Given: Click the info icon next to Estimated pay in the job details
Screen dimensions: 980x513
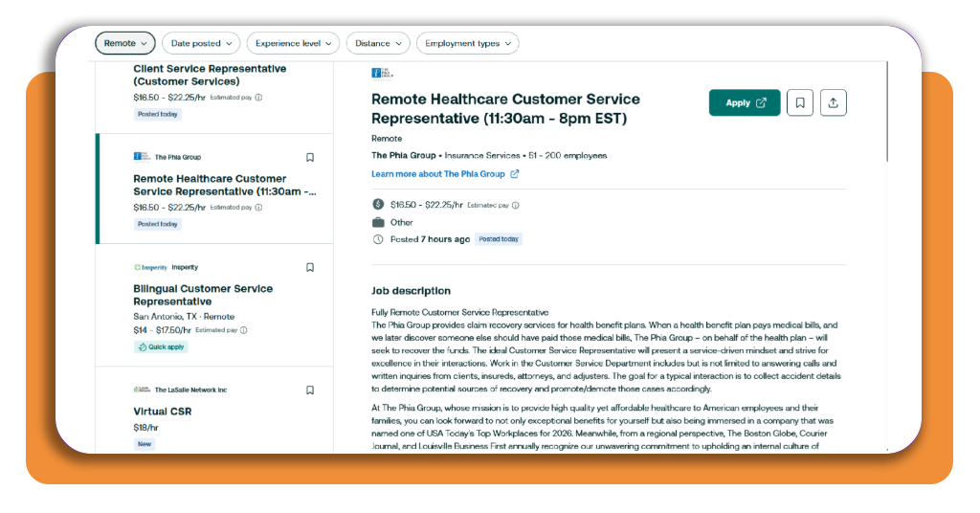Looking at the screenshot, I should (516, 205).
